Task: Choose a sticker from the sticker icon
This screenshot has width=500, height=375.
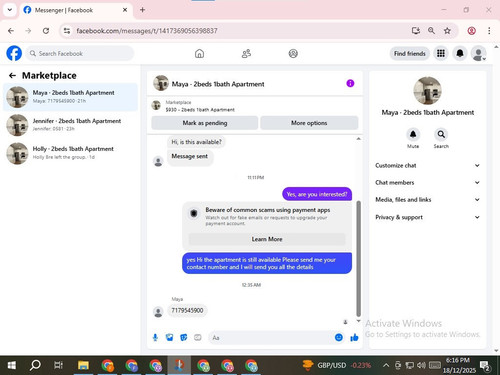Action: tap(184, 338)
